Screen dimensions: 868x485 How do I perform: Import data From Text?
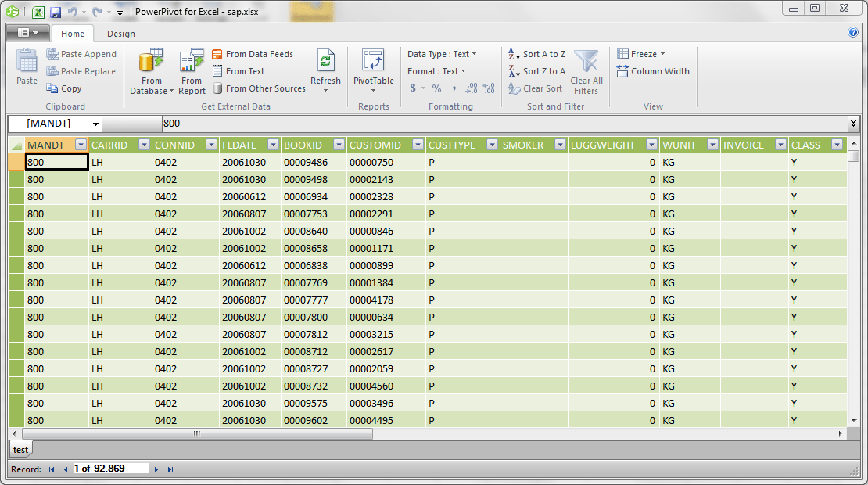click(238, 71)
